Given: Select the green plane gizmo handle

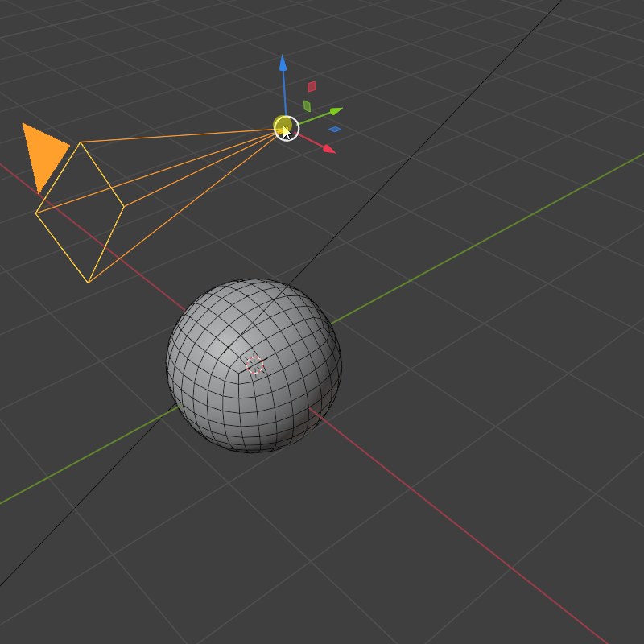Looking at the screenshot, I should tap(308, 106).
